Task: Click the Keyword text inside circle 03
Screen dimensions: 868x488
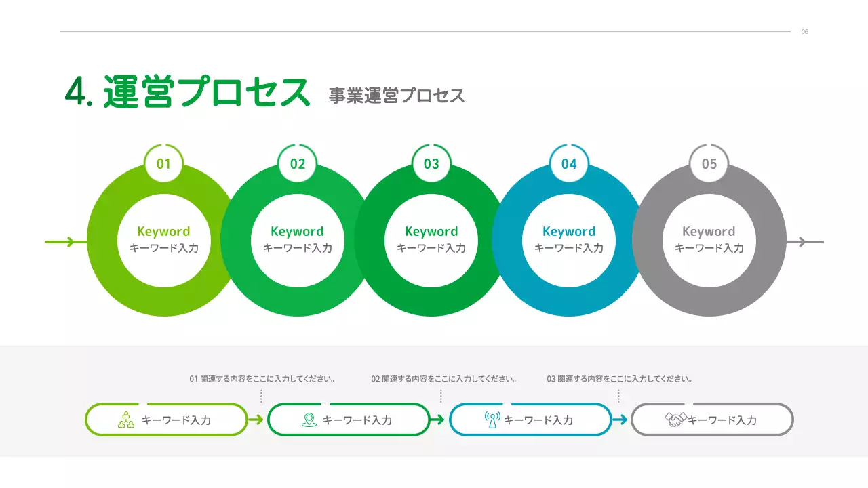Action: [431, 232]
